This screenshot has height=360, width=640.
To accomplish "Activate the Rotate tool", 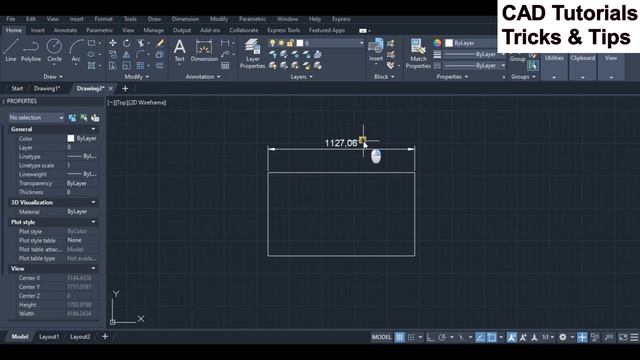I will click(127, 43).
